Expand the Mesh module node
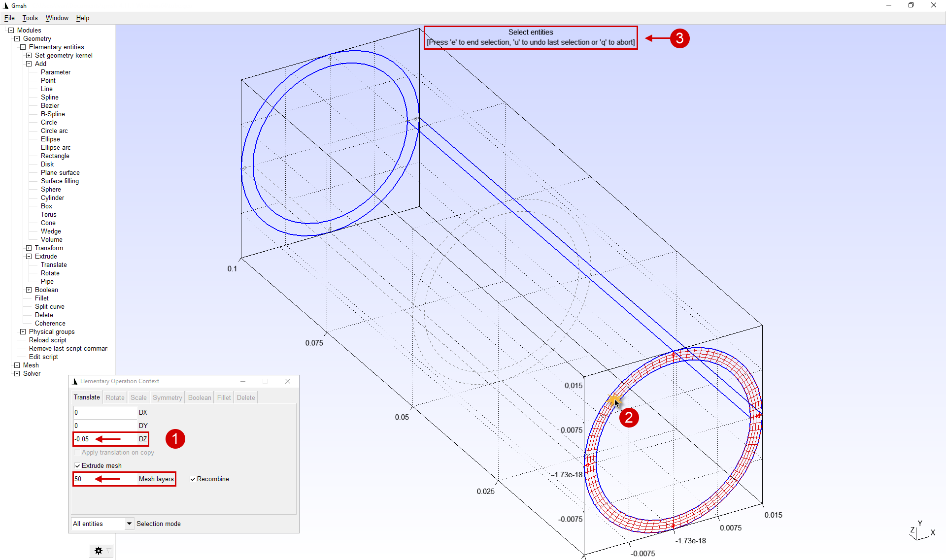 pos(17,365)
